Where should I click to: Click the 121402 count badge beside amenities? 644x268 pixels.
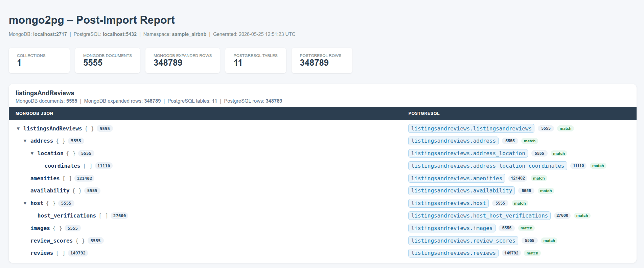coord(84,179)
